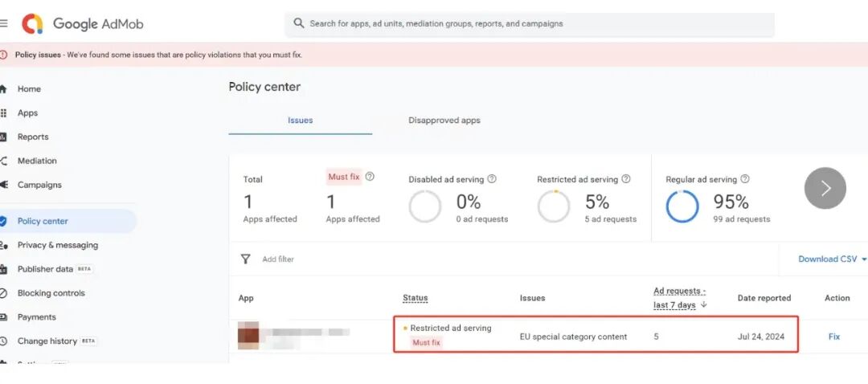Click the Policy center shield icon
The image size is (868, 384).
3,221
